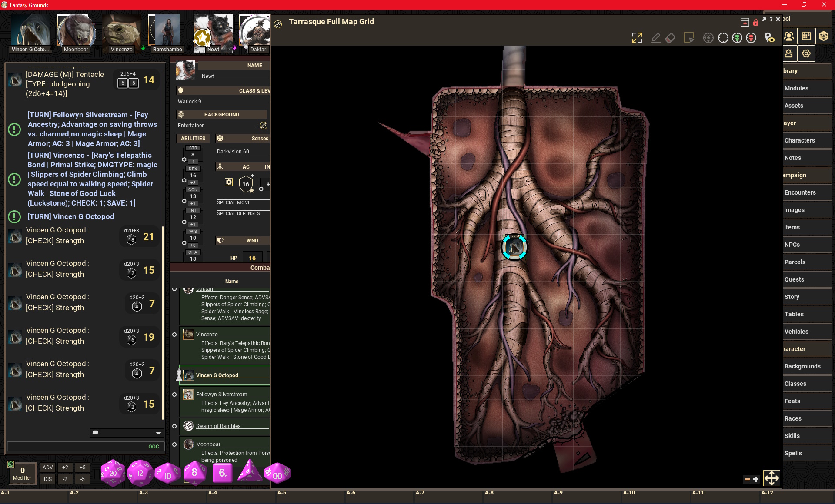Click the map pan arrows button
Image resolution: width=835 pixels, height=504 pixels.
click(x=772, y=478)
